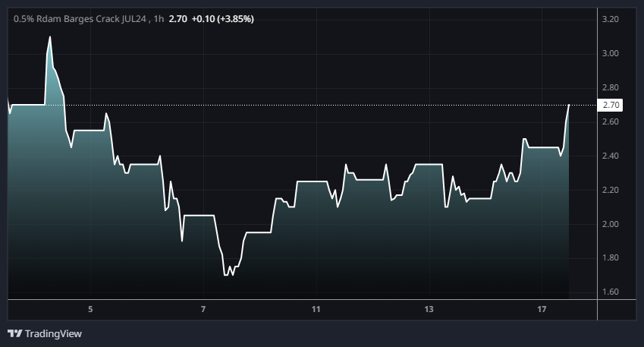Image resolution: width=644 pixels, height=347 pixels.
Task: Click the chart line's lowest trough
Action: pos(227,274)
